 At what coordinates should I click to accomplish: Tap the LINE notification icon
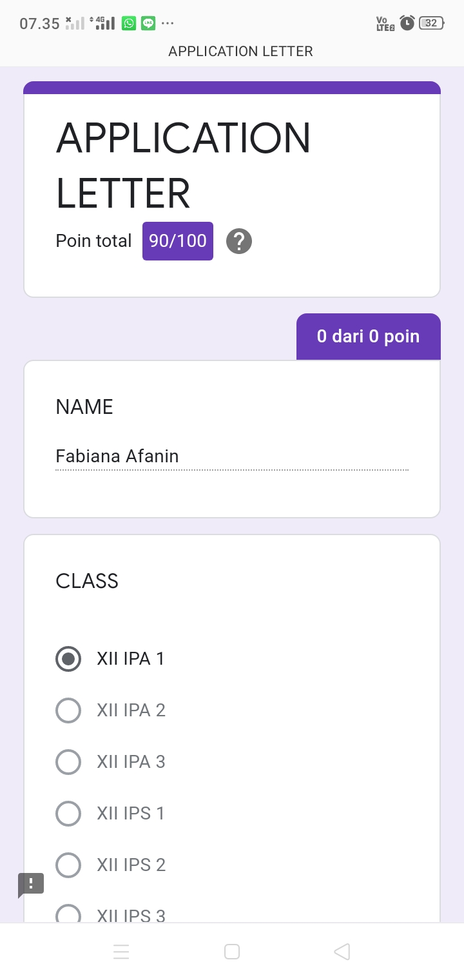(x=148, y=23)
